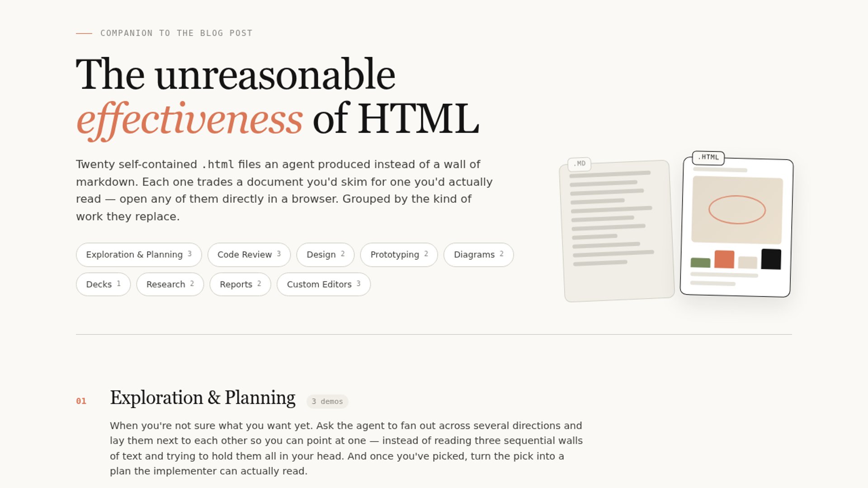Jump to the Code Review category

[249, 255]
